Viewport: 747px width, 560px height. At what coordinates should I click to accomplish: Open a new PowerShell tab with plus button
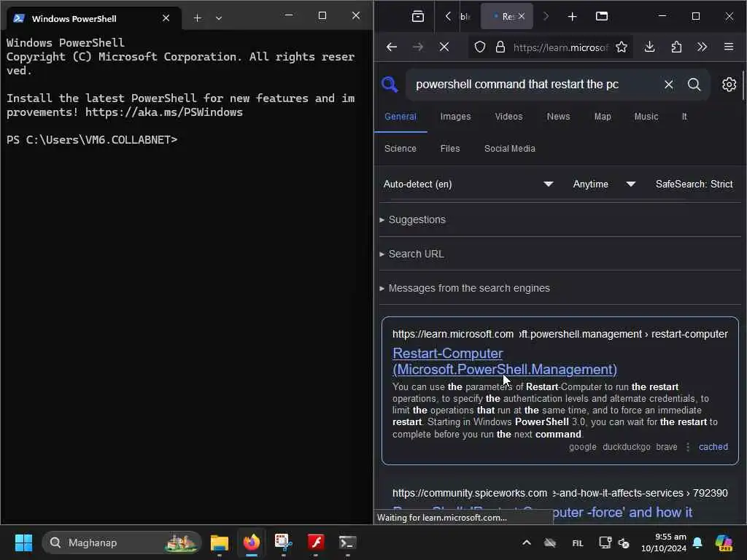197,18
